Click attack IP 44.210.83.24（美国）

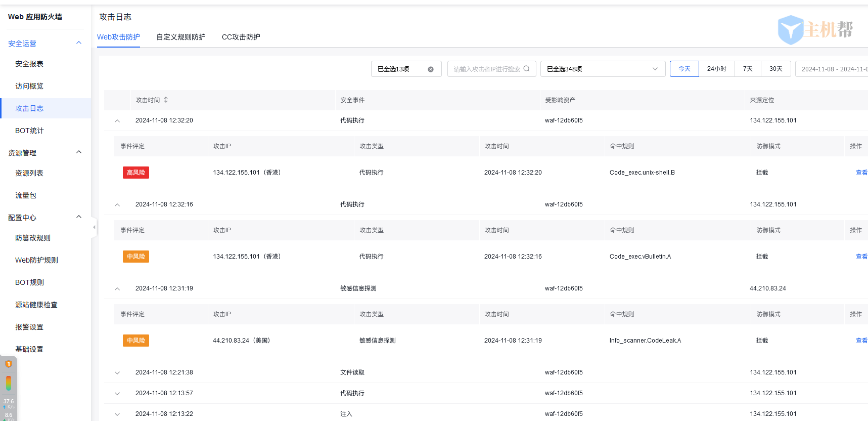tap(243, 341)
